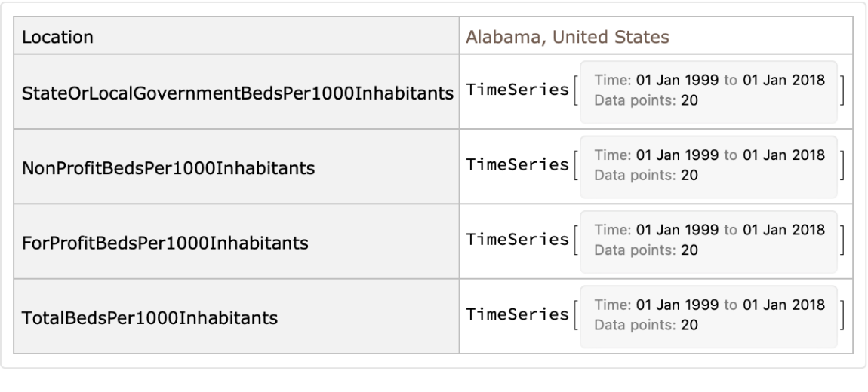
Task: Open the Alabama, United States entity link
Action: coord(568,37)
